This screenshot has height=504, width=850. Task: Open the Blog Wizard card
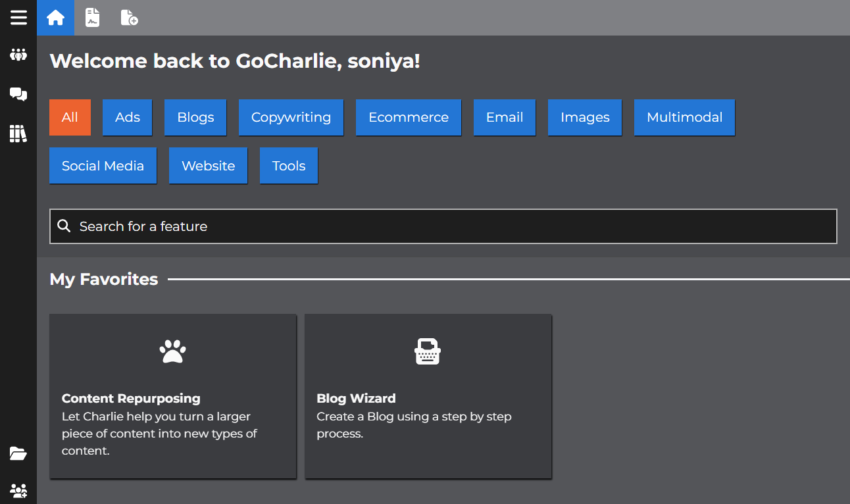[x=428, y=396]
